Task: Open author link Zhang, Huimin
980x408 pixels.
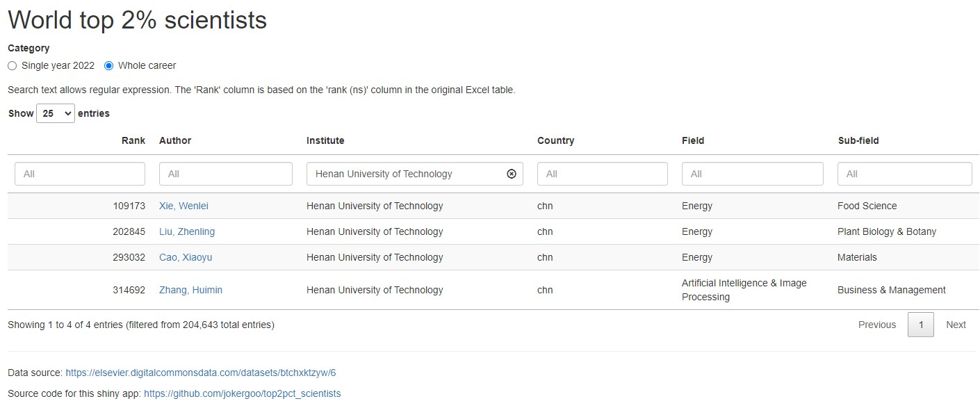Action: [x=190, y=290]
